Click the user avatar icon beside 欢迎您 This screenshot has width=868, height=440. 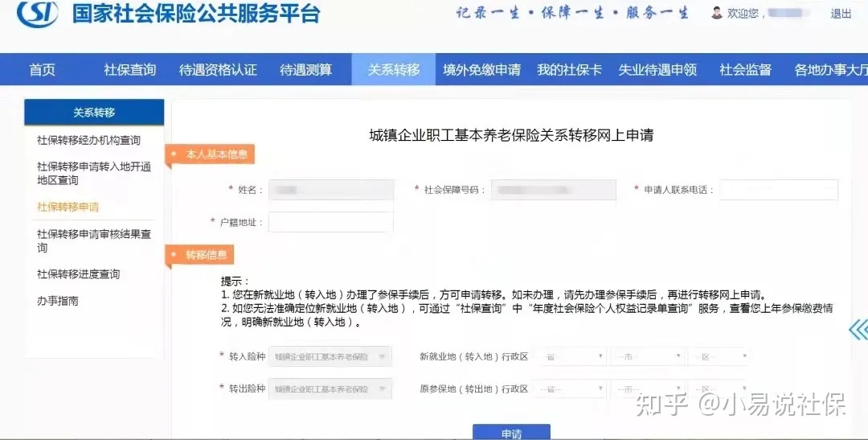coord(717,13)
